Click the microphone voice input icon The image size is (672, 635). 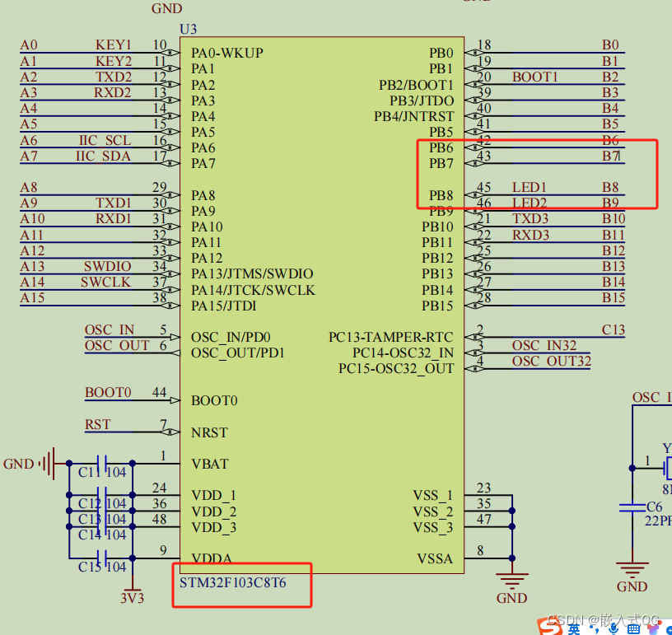click(614, 629)
